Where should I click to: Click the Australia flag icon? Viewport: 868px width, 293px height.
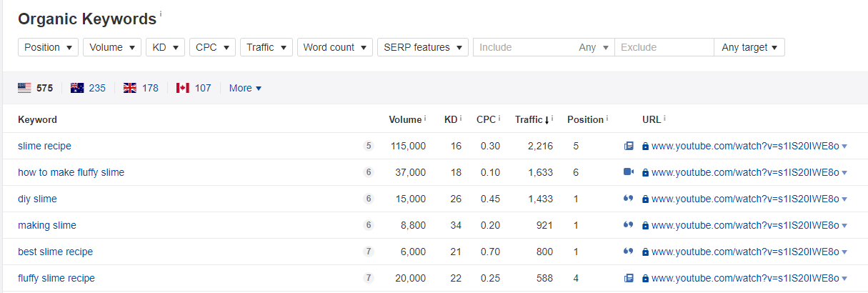77,88
